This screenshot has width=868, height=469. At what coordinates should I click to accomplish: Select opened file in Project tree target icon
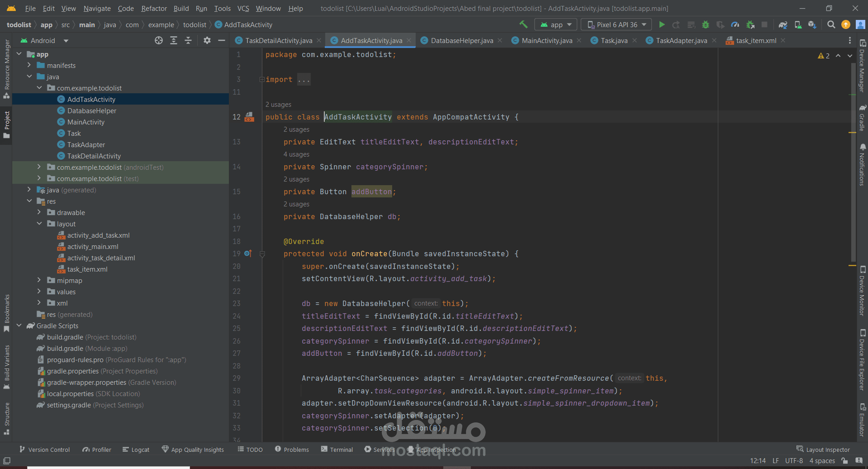(x=159, y=40)
